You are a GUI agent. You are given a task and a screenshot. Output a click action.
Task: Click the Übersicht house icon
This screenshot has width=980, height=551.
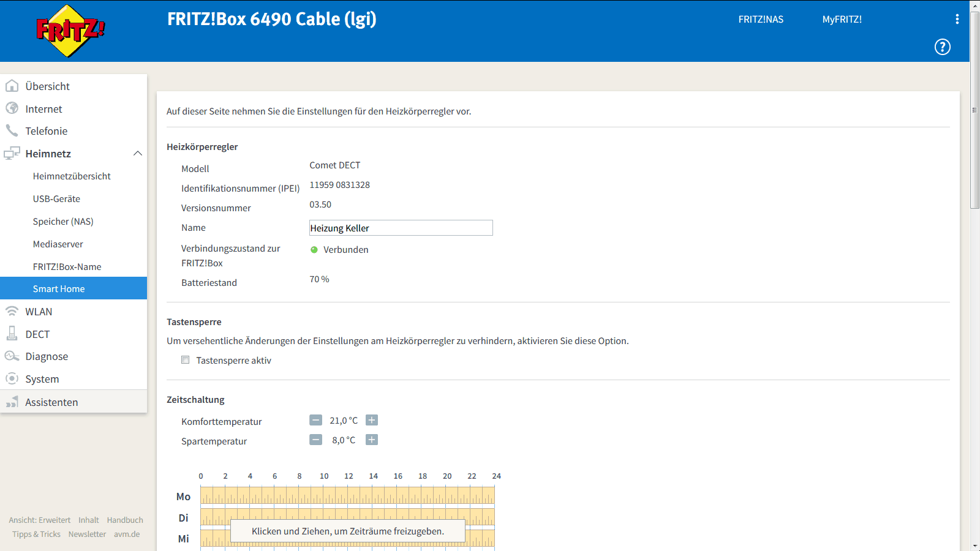[x=12, y=86]
